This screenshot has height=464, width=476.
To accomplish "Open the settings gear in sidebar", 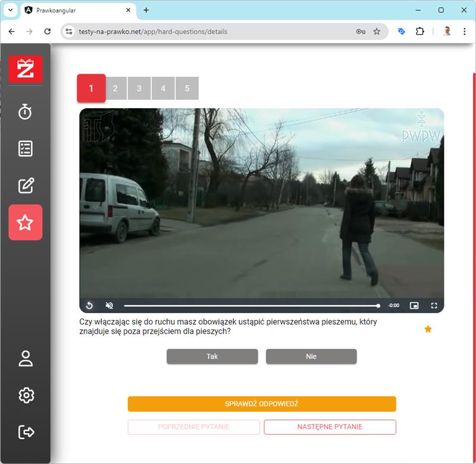I will 26,395.
